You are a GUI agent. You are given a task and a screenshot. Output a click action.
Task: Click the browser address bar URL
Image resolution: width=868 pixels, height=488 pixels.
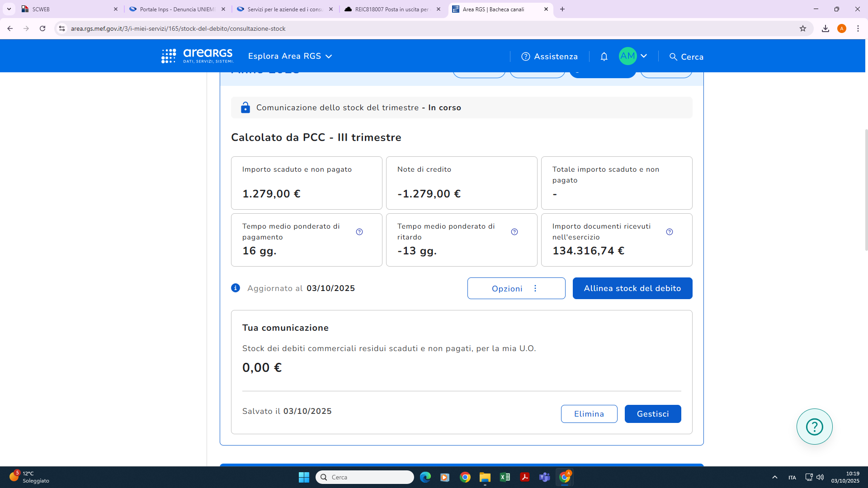pos(178,28)
